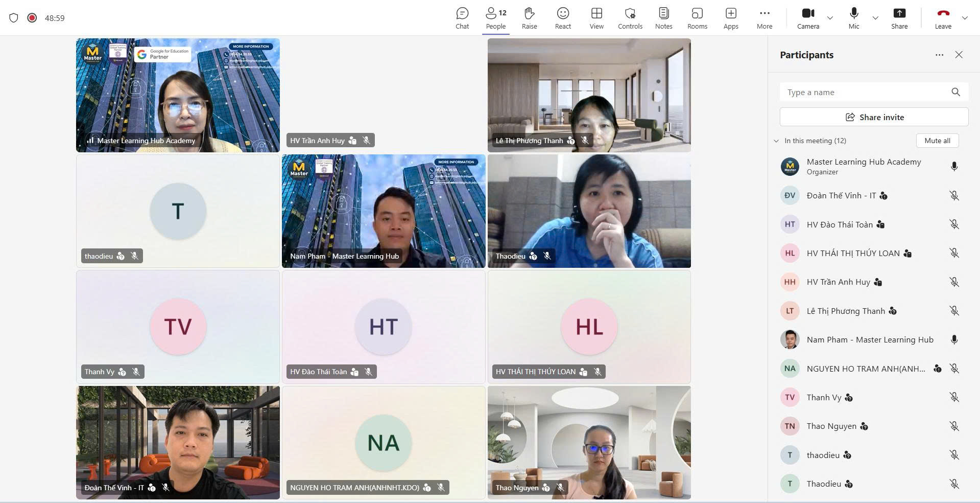The height and width of the screenshot is (503, 980).
Task: Open the Mic device options arrow
Action: tap(875, 18)
